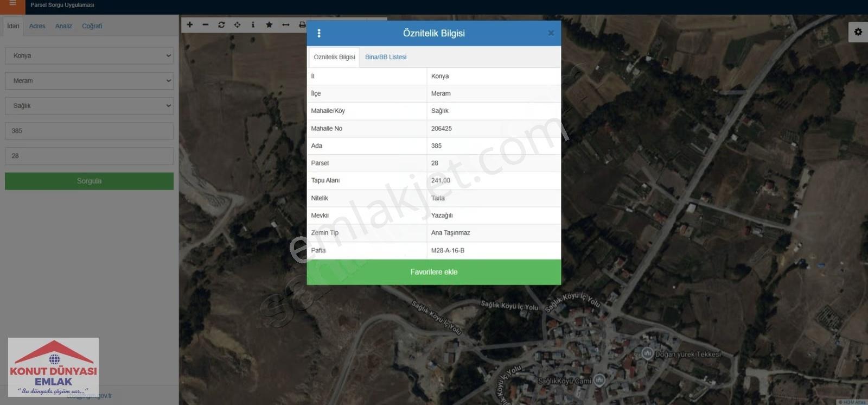Close the Öznitelik Bilgisi dialog
The width and height of the screenshot is (868, 405).
[x=551, y=33]
